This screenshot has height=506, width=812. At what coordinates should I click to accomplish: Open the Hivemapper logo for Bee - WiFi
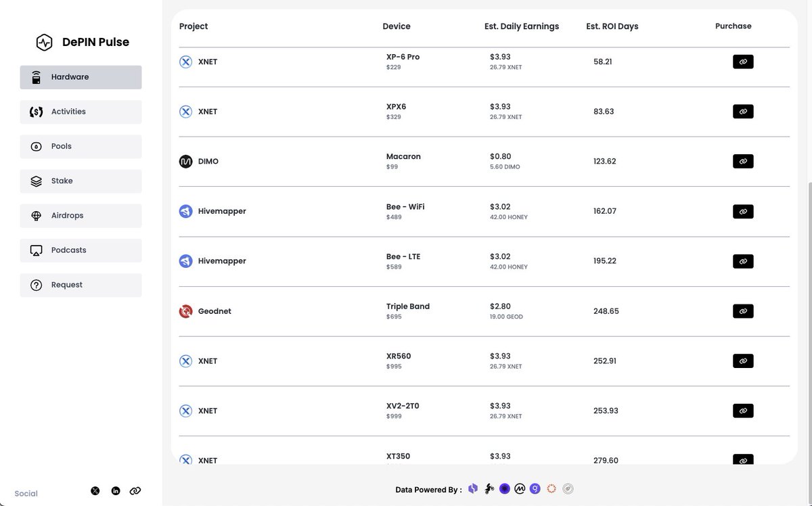185,211
